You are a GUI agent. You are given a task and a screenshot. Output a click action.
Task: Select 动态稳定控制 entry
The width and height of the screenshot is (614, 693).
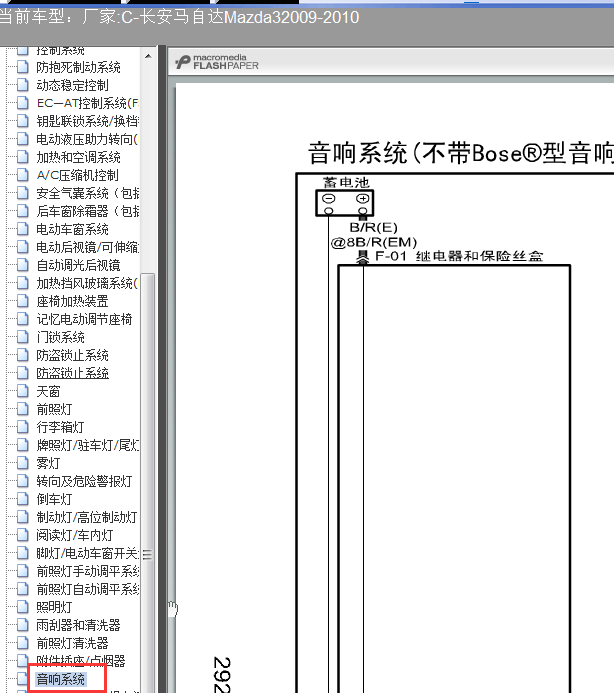(x=72, y=85)
